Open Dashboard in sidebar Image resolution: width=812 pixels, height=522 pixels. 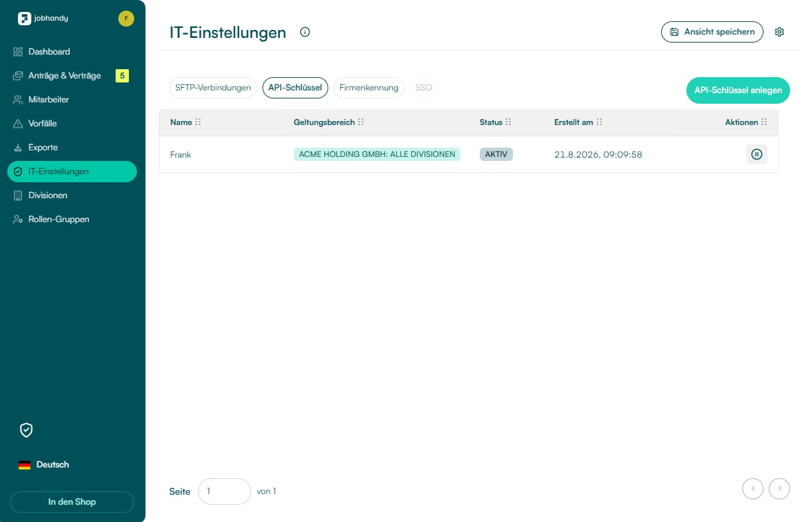pyautogui.click(x=72, y=52)
